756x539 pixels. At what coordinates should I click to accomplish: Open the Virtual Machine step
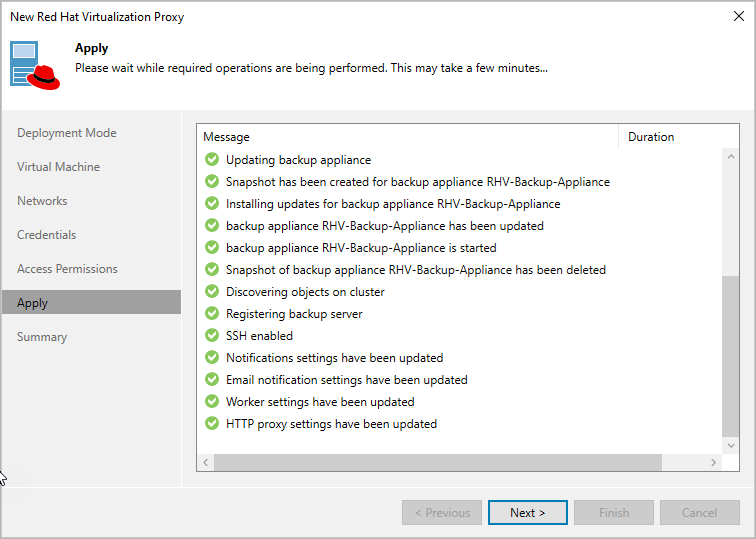(58, 167)
